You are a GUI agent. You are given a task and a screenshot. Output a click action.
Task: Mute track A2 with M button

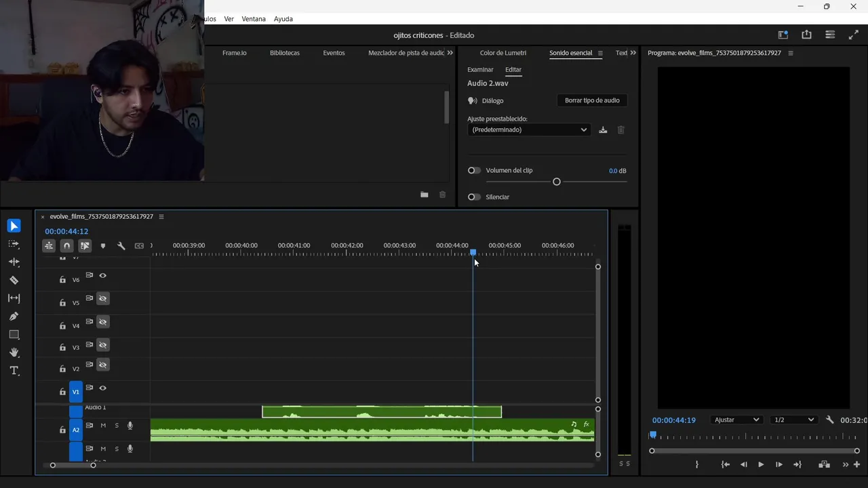click(x=103, y=426)
